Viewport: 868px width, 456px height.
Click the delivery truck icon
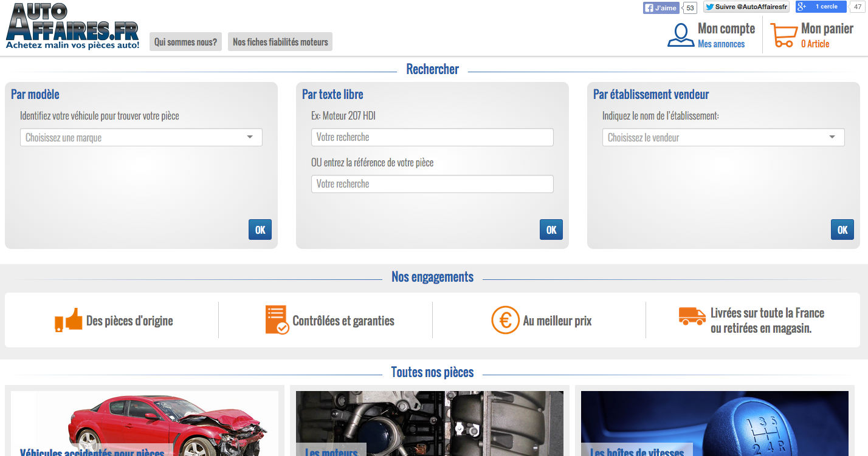tap(692, 316)
